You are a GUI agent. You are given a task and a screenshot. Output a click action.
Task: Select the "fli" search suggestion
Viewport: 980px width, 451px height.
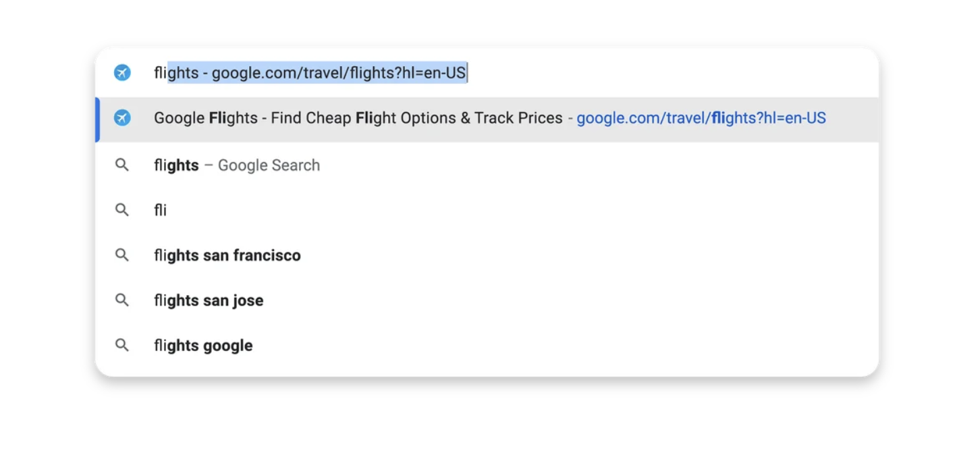click(x=161, y=211)
